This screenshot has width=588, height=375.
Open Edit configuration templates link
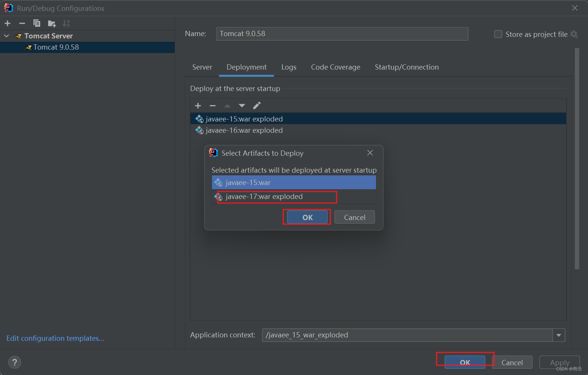click(x=55, y=338)
